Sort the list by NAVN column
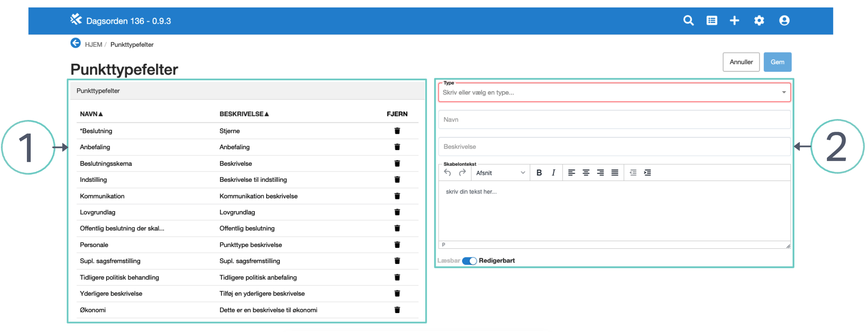 point(91,114)
